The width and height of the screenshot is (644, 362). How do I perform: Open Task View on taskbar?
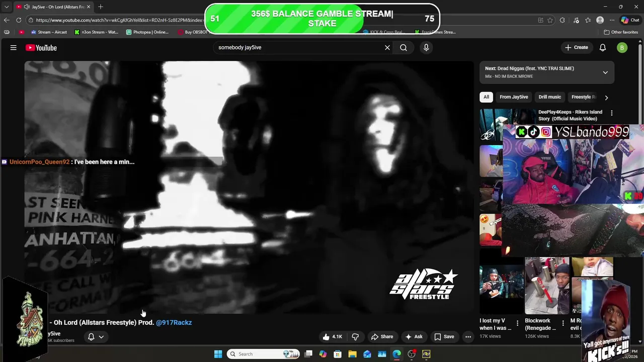point(308,354)
